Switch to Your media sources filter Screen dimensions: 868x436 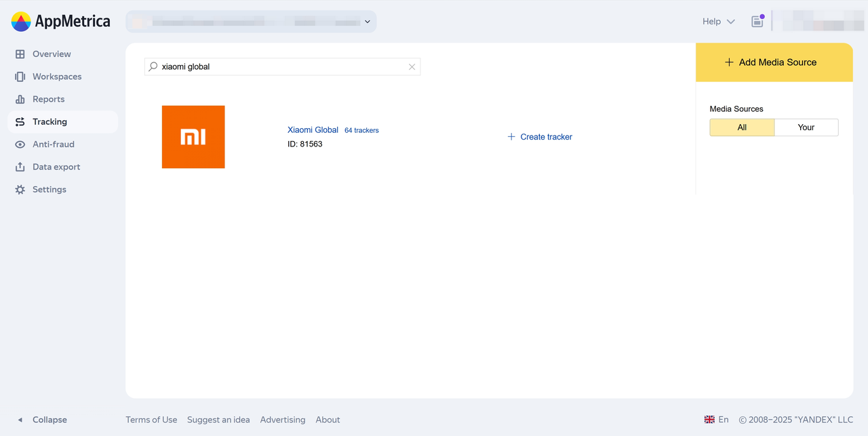tap(806, 127)
